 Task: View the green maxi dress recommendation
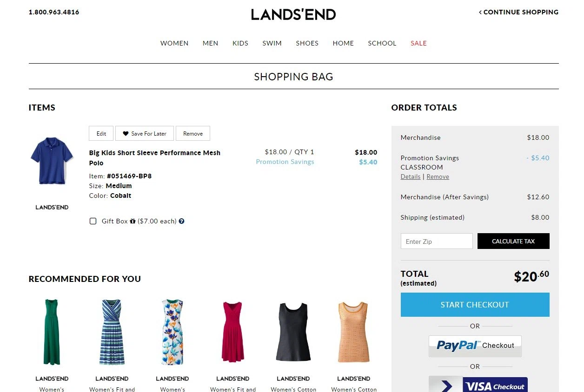pos(52,332)
